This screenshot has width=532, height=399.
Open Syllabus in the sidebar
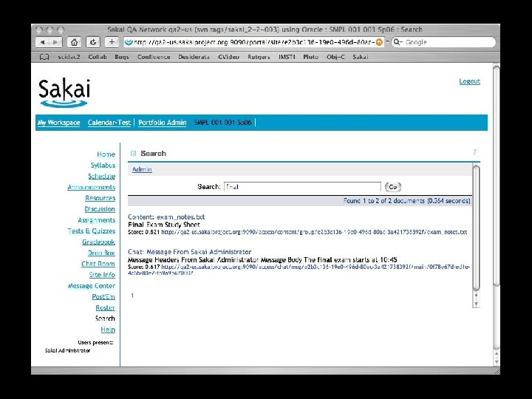103,166
